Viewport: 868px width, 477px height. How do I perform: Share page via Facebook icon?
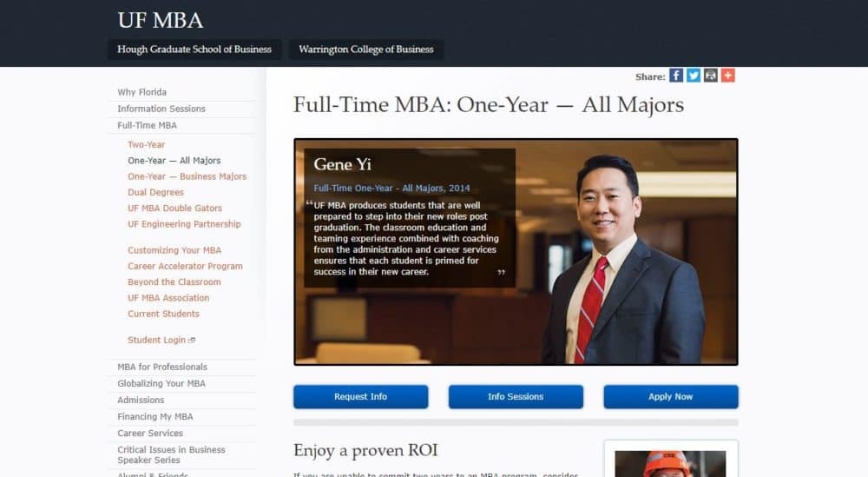pyautogui.click(x=676, y=76)
